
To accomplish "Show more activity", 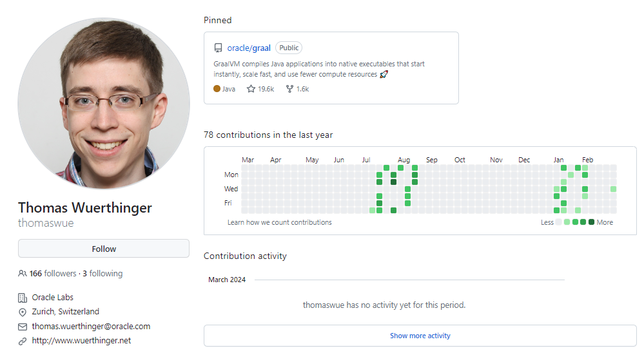I will click(420, 336).
